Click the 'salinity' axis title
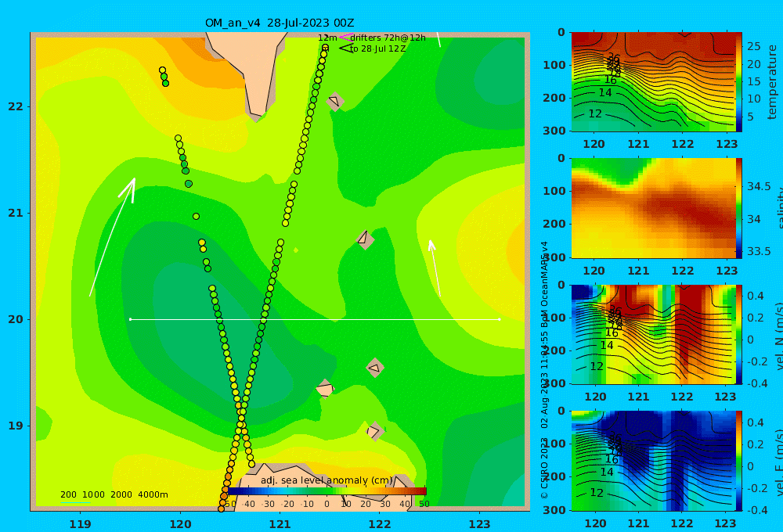This screenshot has height=532, width=783. [778, 208]
